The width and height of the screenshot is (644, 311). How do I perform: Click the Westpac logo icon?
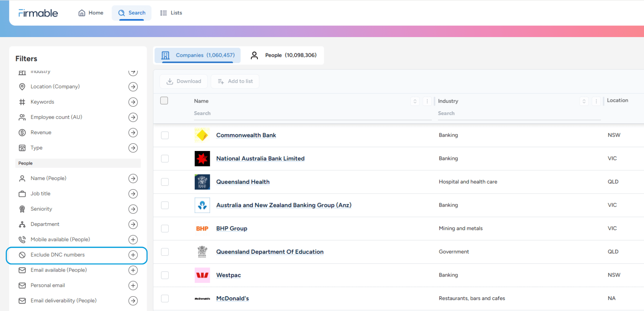[202, 275]
